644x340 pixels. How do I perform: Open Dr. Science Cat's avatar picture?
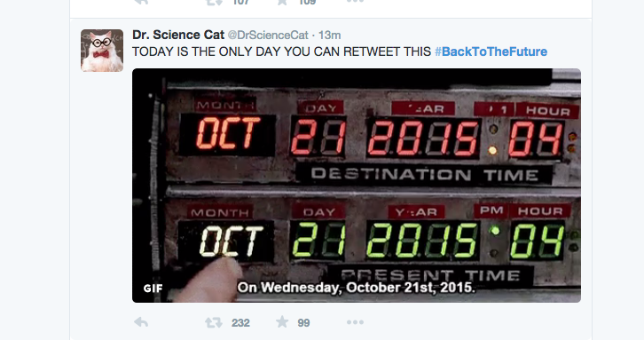pyautogui.click(x=102, y=51)
